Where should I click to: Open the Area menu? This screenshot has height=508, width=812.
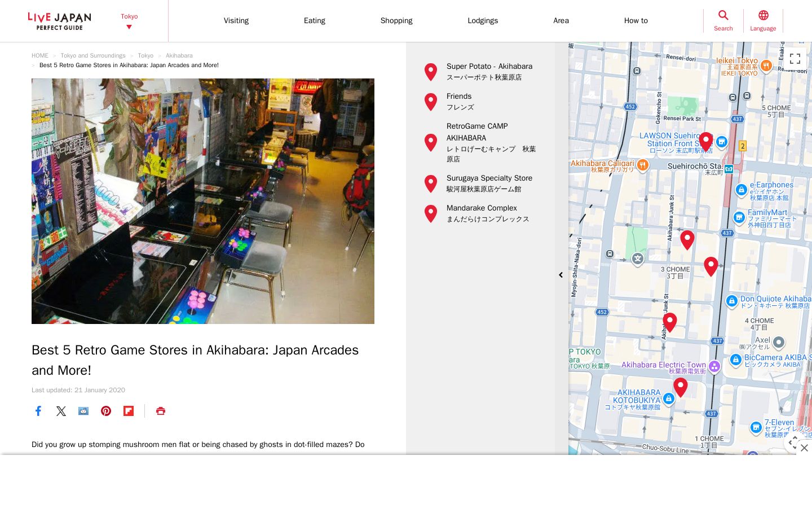click(x=561, y=21)
